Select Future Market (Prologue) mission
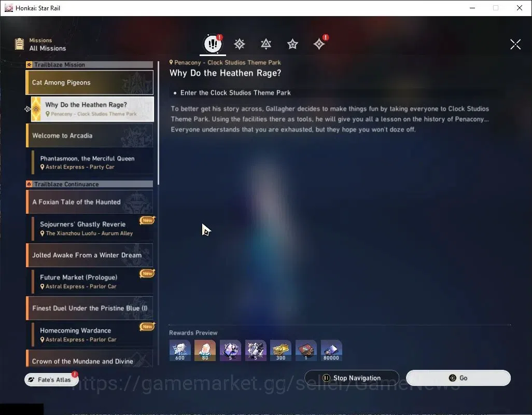Screen dimensions: 532x415 click(x=92, y=281)
